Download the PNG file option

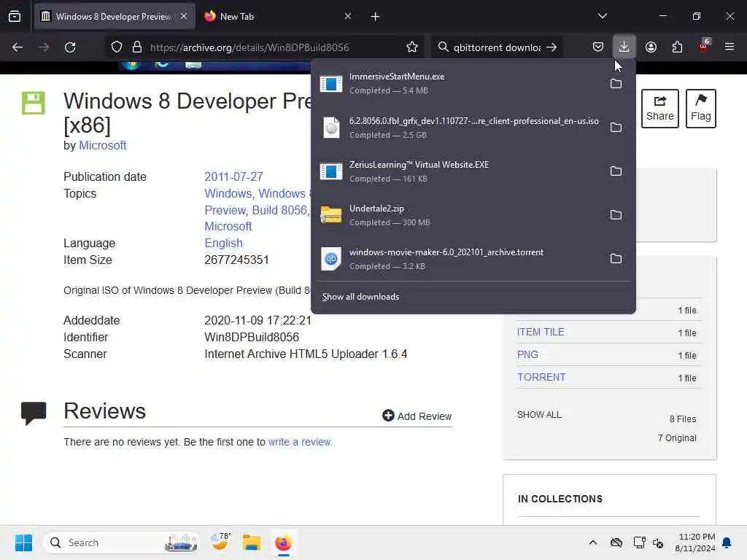pyautogui.click(x=527, y=355)
